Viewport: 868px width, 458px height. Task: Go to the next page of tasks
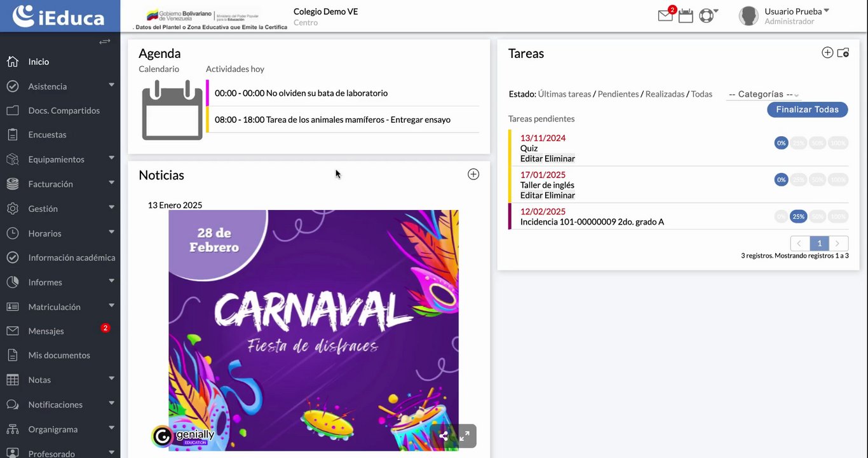click(x=839, y=243)
